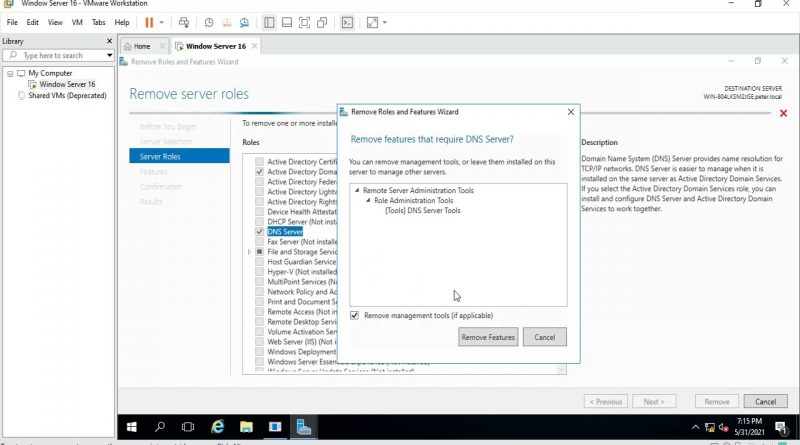This screenshot has width=800, height=445.
Task: Toggle Active Directory Certificate Services checkbox
Action: (259, 162)
